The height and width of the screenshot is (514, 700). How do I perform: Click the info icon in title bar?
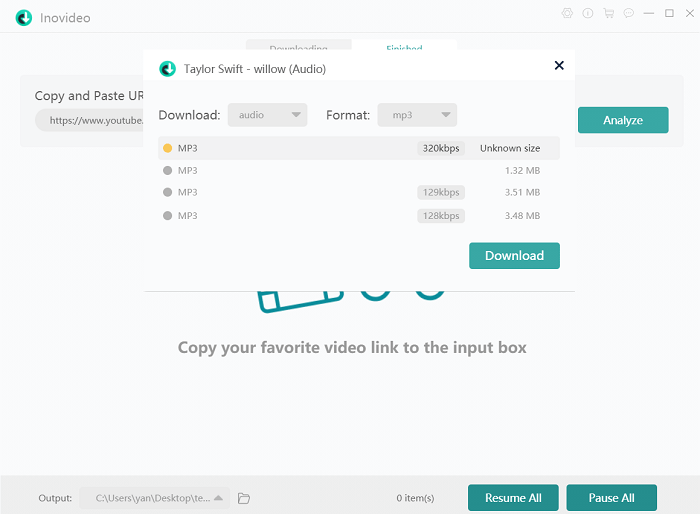point(588,13)
